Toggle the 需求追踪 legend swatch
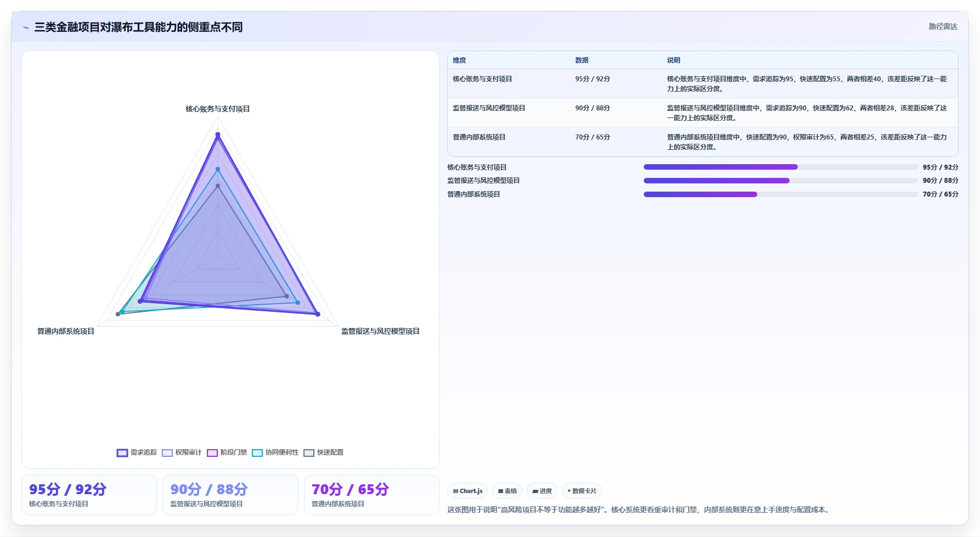Screen dimensions: 980x537 point(122,453)
